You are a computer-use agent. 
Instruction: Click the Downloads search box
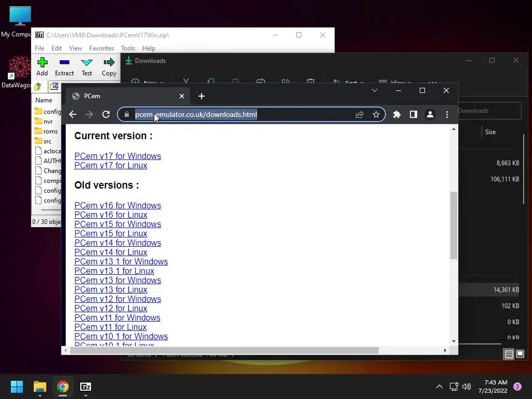point(489,111)
